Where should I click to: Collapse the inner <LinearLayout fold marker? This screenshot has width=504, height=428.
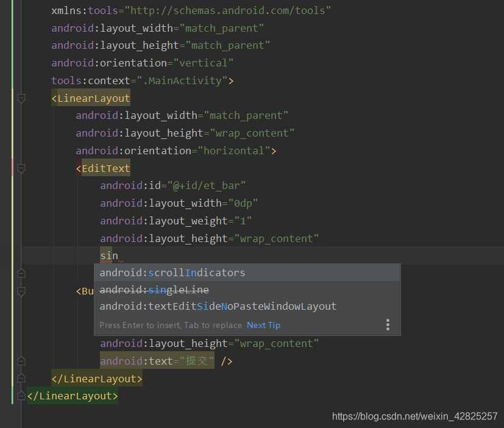21,98
